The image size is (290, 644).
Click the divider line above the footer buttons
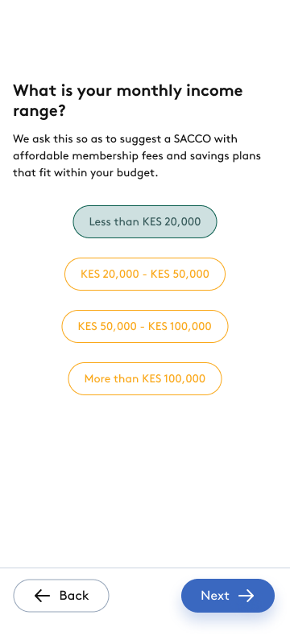(145, 568)
